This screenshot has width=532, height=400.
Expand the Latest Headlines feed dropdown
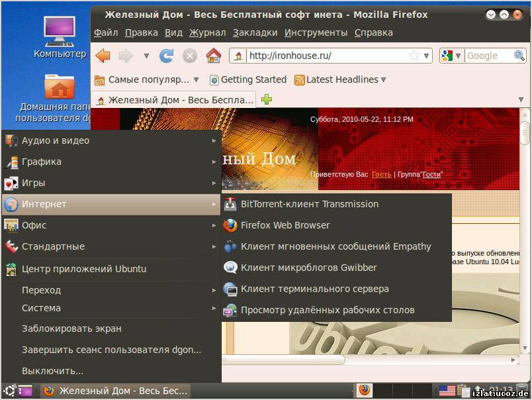point(383,79)
